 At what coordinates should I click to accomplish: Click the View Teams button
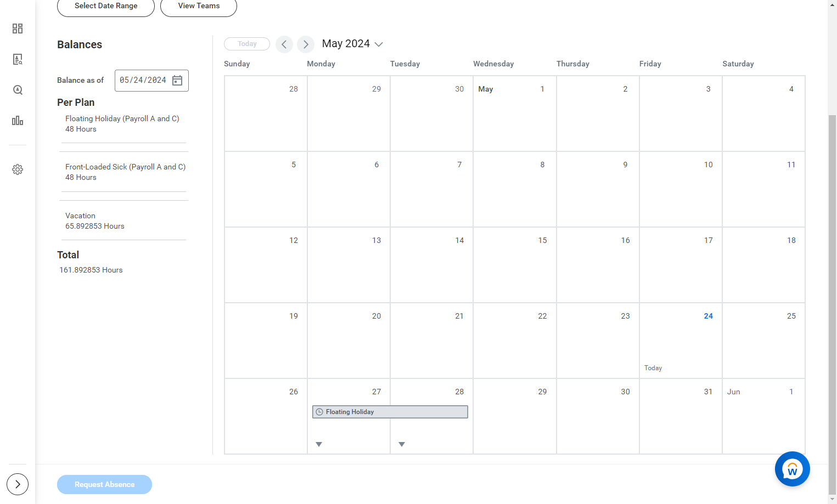tap(199, 7)
